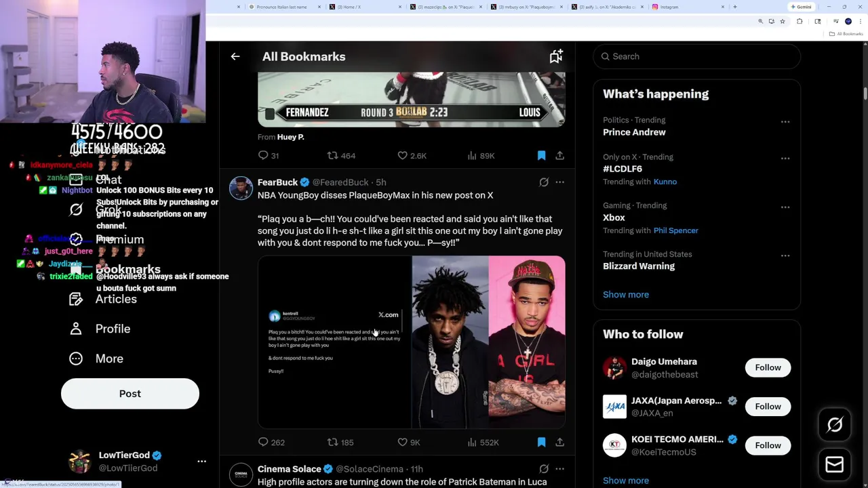The height and width of the screenshot is (488, 868).
Task: Open the Chrome profile avatar
Action: pyautogui.click(x=848, y=22)
